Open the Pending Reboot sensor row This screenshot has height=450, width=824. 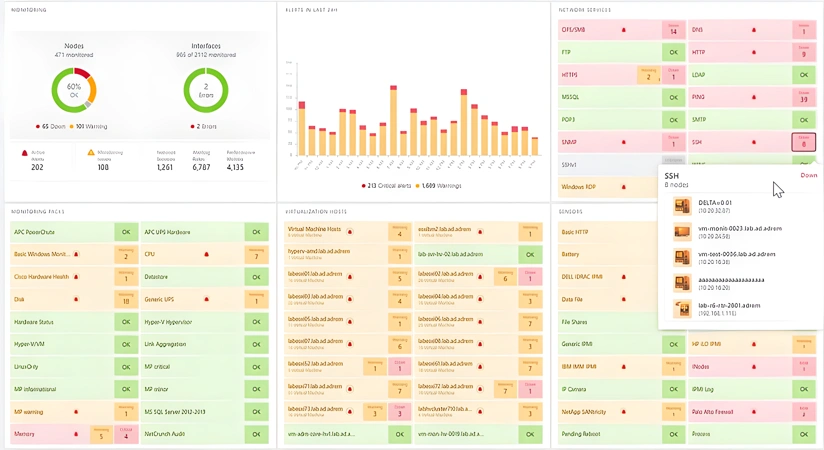622,434
